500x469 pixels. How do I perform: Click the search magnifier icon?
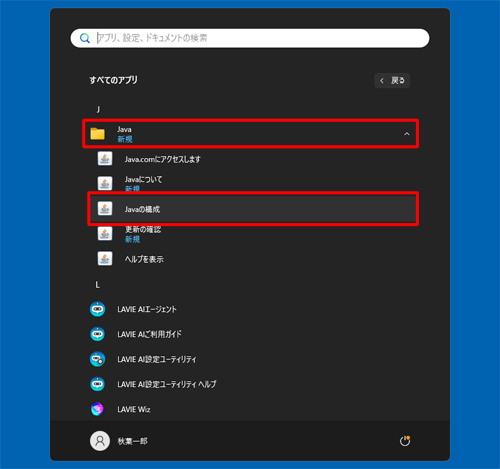[x=85, y=38]
